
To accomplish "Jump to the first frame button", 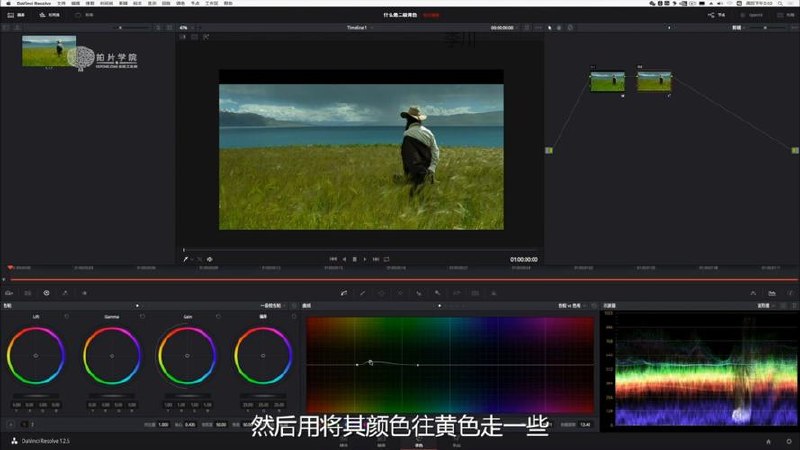I will (333, 259).
